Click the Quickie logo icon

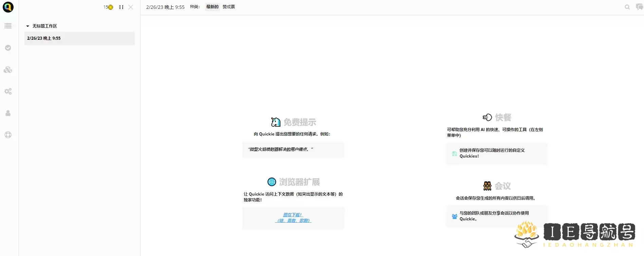tap(8, 7)
